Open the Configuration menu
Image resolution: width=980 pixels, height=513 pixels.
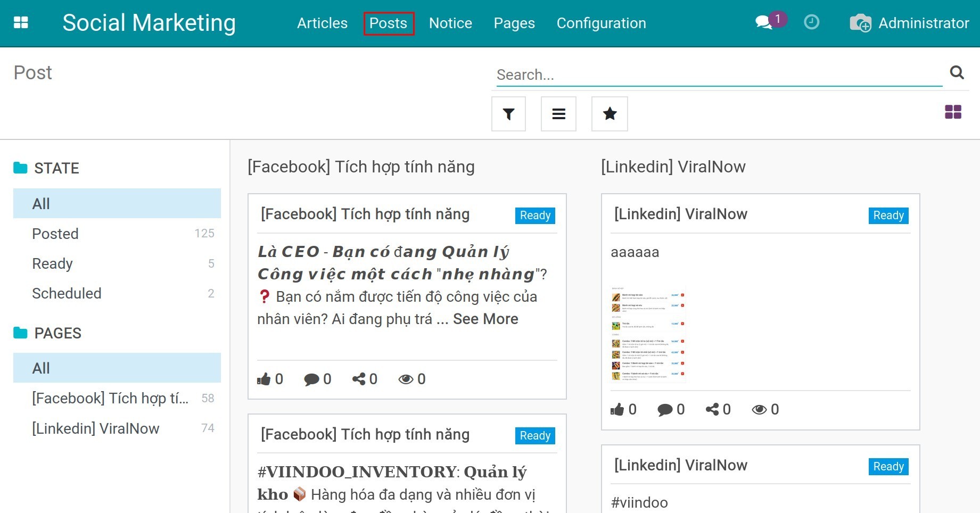601,23
